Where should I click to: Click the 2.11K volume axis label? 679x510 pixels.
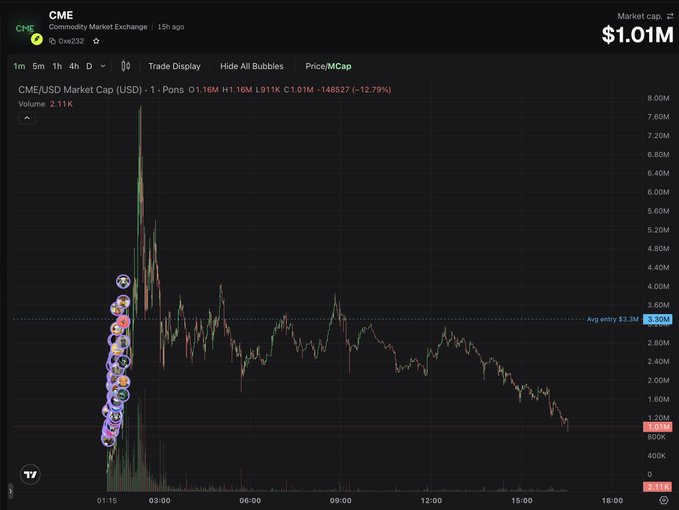coord(658,487)
